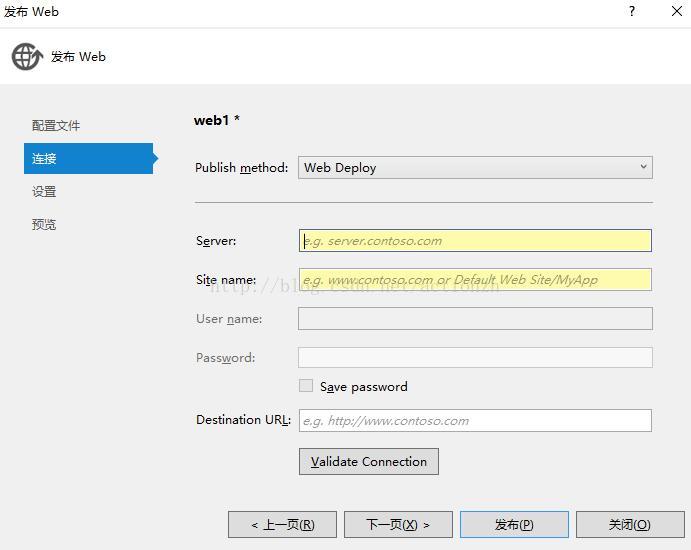Click into the Site name field
This screenshot has width=691, height=550.
[475, 280]
